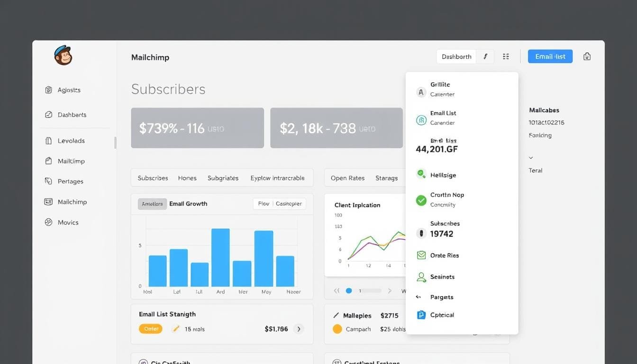Expand the chevron above Teral

tap(531, 158)
